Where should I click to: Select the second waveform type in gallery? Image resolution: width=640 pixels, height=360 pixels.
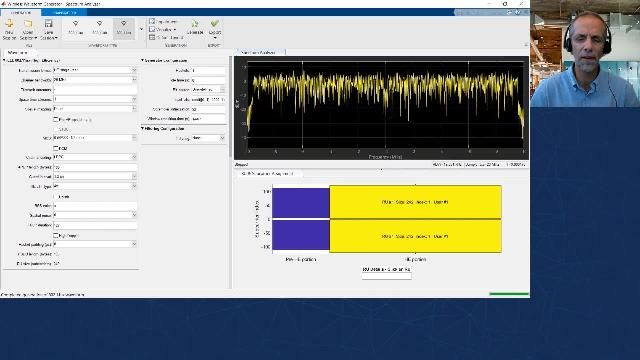[100, 28]
